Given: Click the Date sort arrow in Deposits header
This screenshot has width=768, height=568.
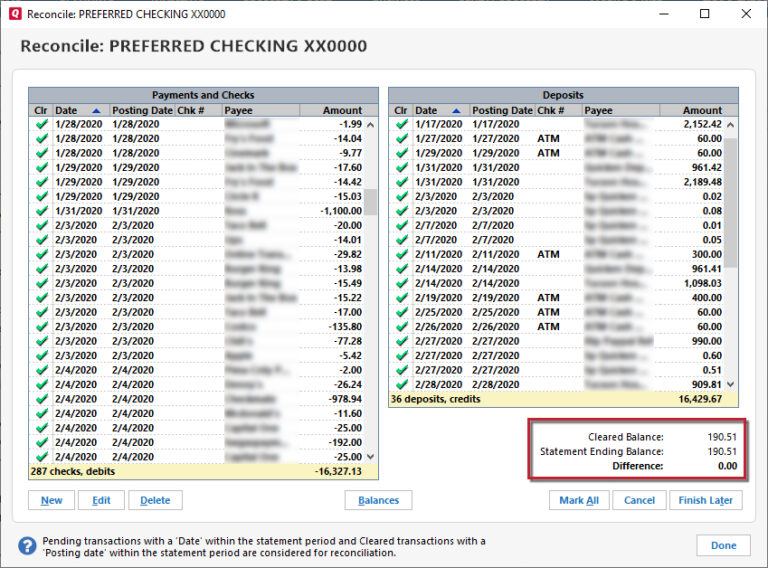Looking at the screenshot, I should [456, 110].
